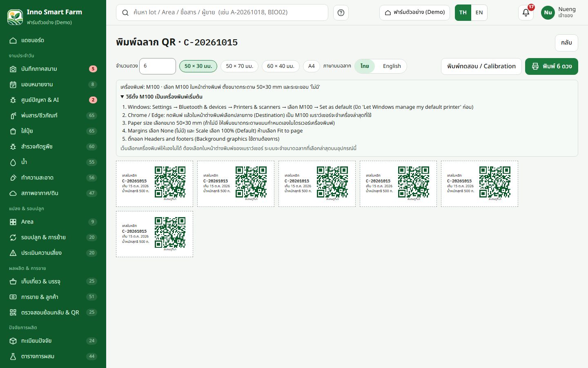Image resolution: width=588 pixels, height=368 pixels.
Task: Open ประเมินความเสี่ยง menu entry
Action: 53,253
